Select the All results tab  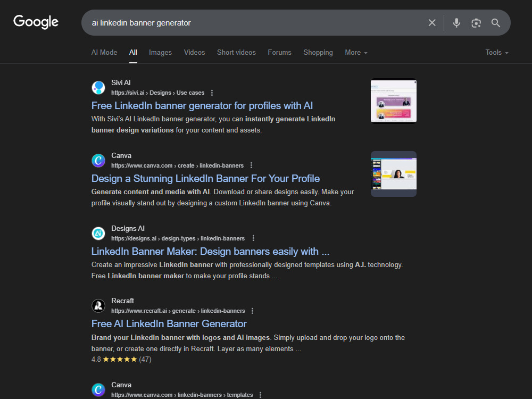pos(133,53)
